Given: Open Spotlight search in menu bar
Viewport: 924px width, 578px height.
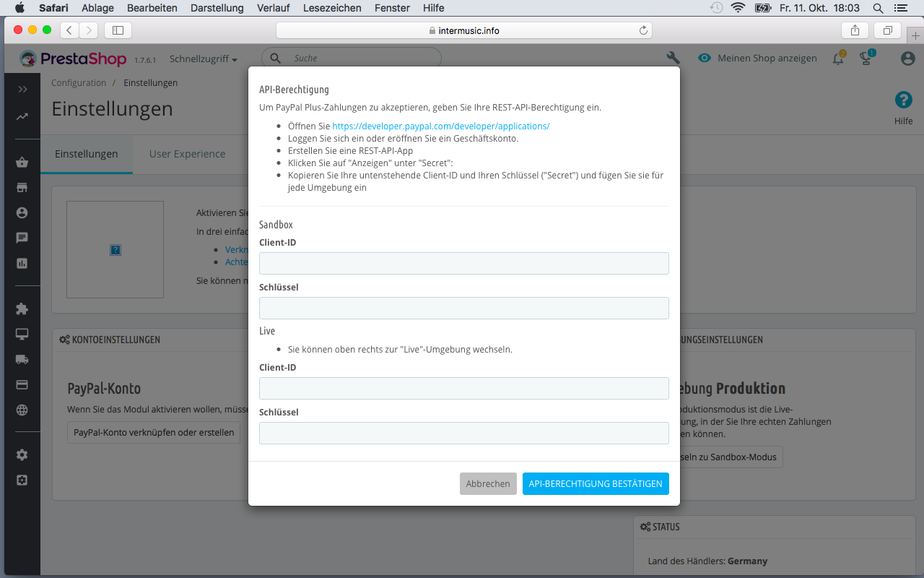Looking at the screenshot, I should pyautogui.click(x=878, y=8).
